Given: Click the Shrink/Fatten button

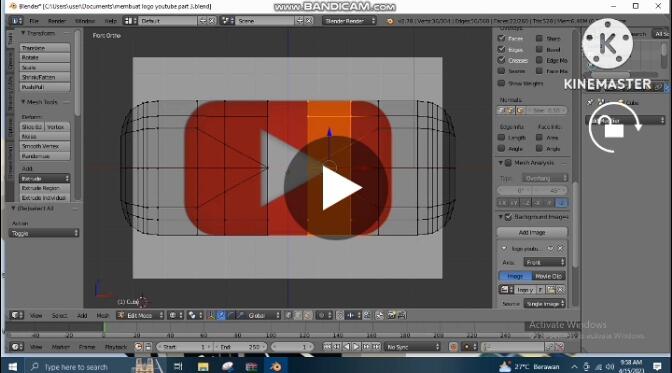Looking at the screenshot, I should 45,77.
